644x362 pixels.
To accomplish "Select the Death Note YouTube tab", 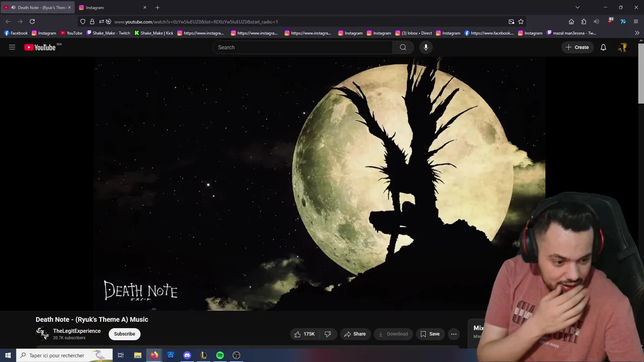I will [x=38, y=8].
